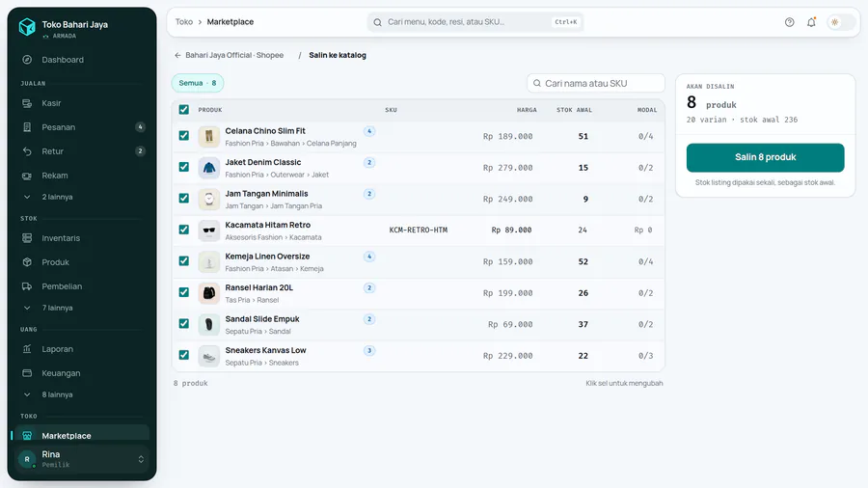Toggle the light/dark theme switch
This screenshot has width=868, height=488.
tap(840, 22)
